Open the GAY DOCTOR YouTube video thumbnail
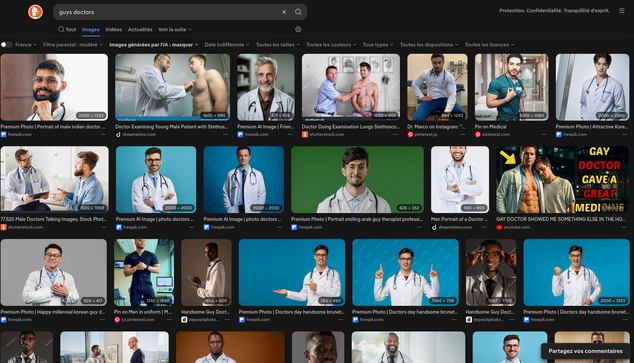The width and height of the screenshot is (634, 363). coord(562,179)
